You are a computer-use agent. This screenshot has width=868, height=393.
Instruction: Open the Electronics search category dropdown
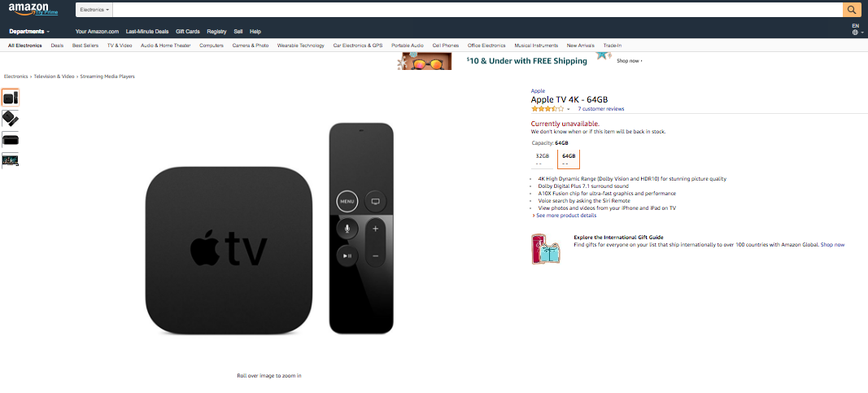click(94, 10)
